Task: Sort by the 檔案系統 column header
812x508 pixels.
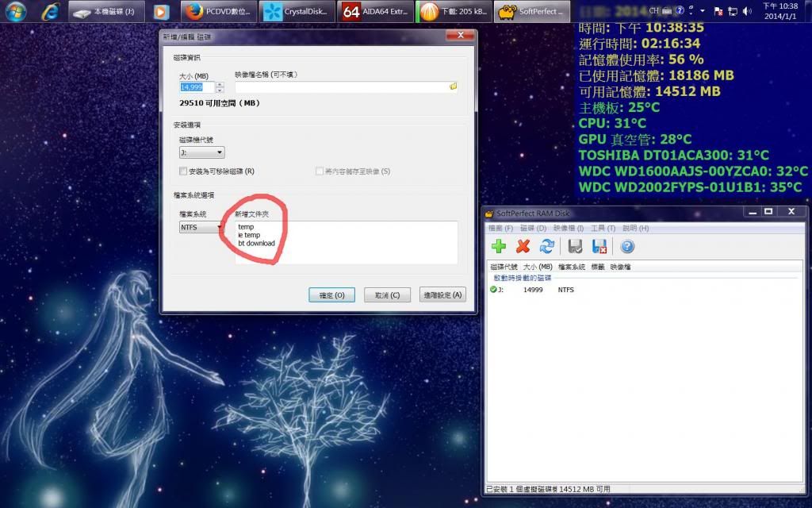Action: click(572, 267)
